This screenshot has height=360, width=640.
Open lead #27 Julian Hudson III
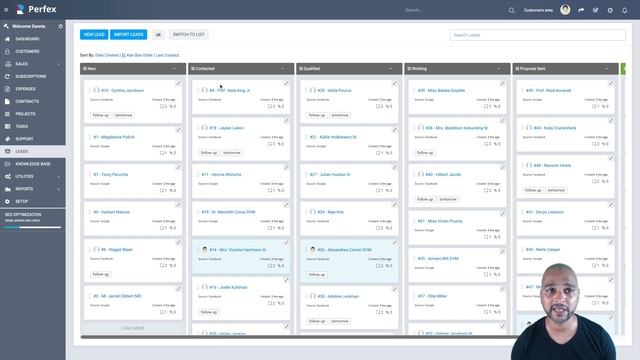tap(330, 175)
